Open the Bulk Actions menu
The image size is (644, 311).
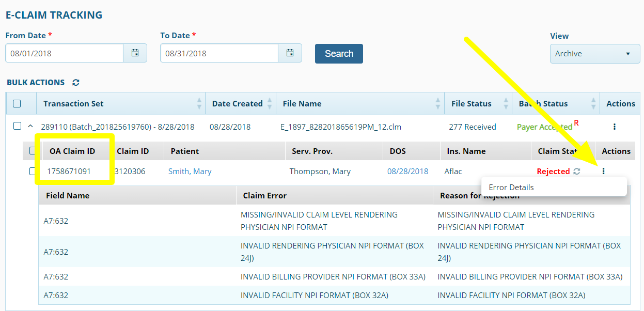tap(36, 83)
